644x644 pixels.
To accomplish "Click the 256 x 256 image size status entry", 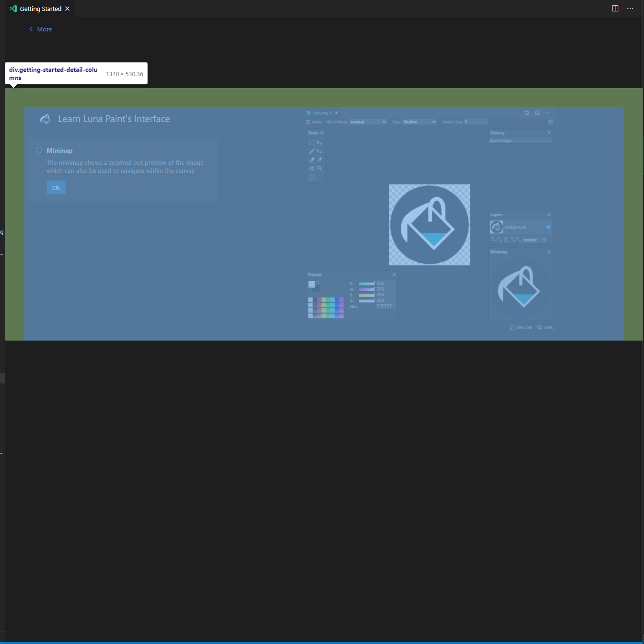I will pos(521,328).
